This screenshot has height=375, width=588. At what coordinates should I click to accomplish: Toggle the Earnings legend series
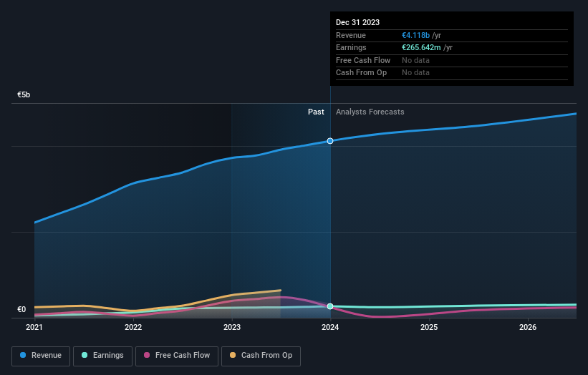tap(102, 356)
